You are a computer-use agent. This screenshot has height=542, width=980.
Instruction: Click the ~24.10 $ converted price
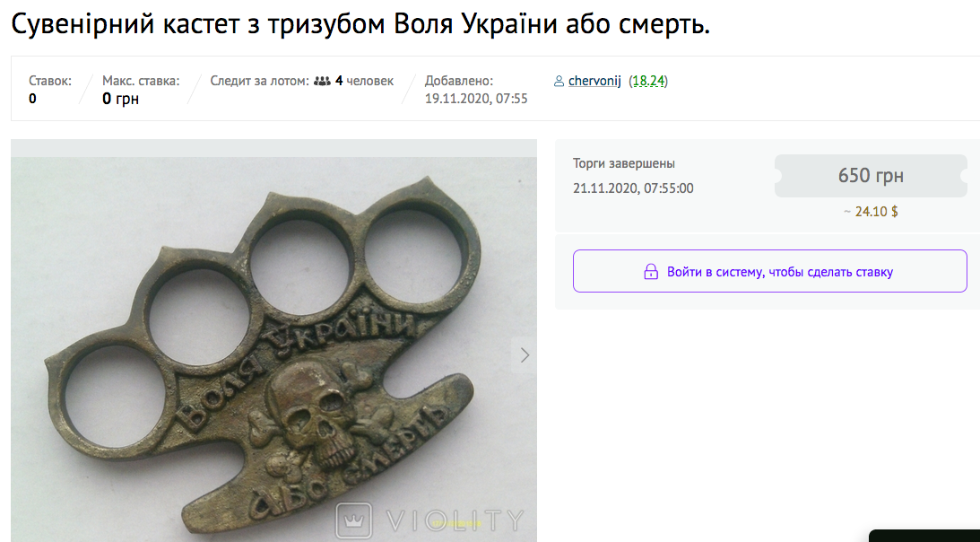pyautogui.click(x=871, y=212)
